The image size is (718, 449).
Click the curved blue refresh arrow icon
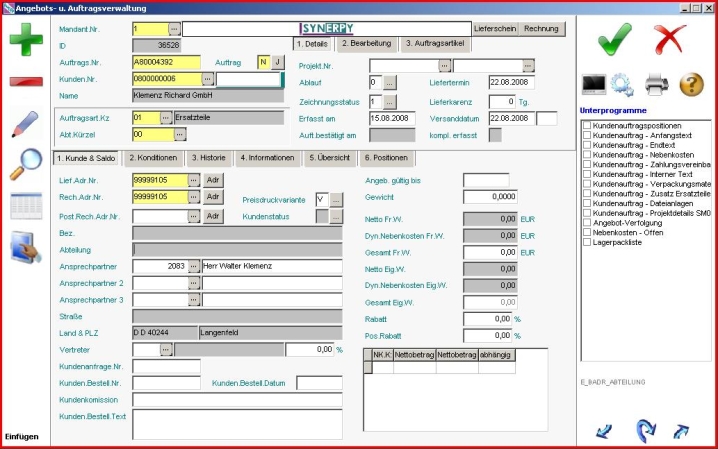tap(645, 430)
